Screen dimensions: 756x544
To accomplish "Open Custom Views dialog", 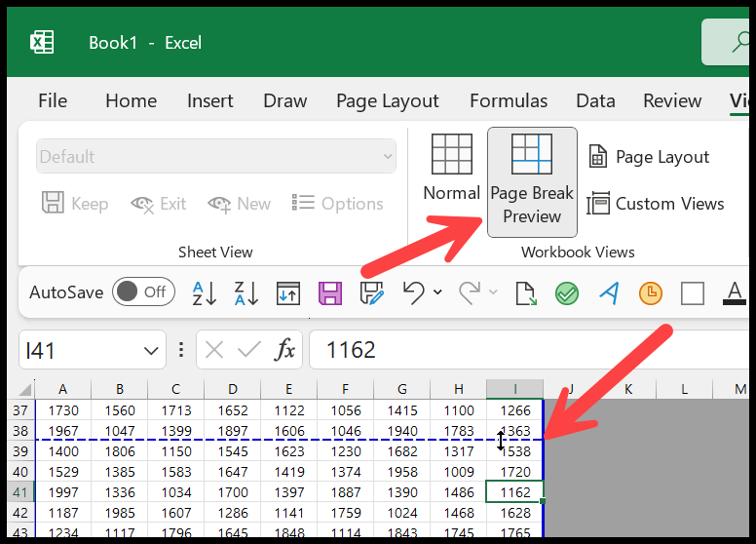I will [x=656, y=204].
